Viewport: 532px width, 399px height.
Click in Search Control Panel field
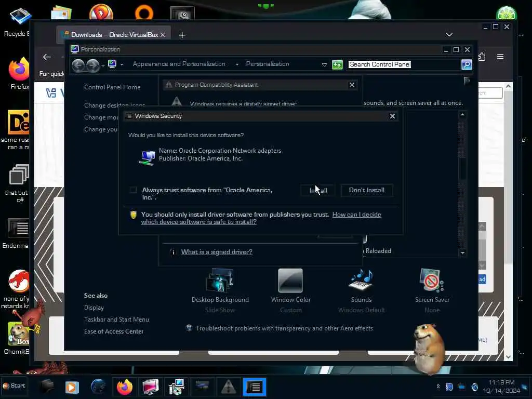tap(404, 64)
